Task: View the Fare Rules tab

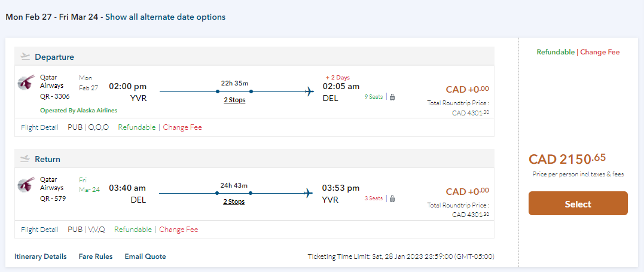Action: [96, 256]
